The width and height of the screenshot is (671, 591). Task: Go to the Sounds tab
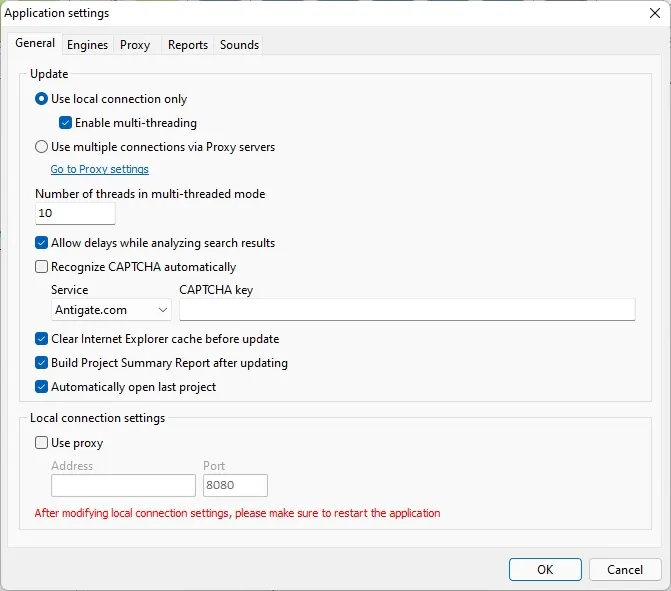(239, 45)
